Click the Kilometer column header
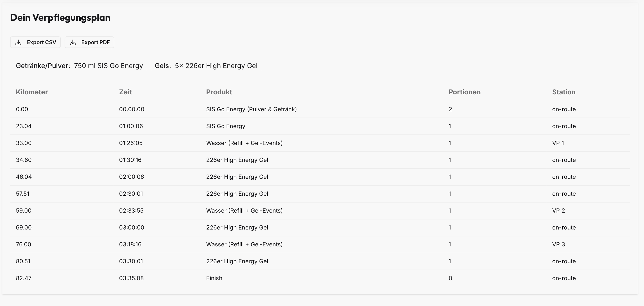 pos(32,92)
